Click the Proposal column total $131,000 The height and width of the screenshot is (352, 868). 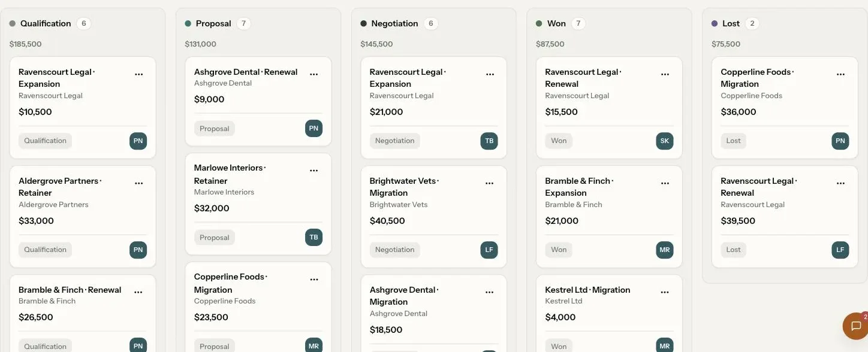point(201,44)
